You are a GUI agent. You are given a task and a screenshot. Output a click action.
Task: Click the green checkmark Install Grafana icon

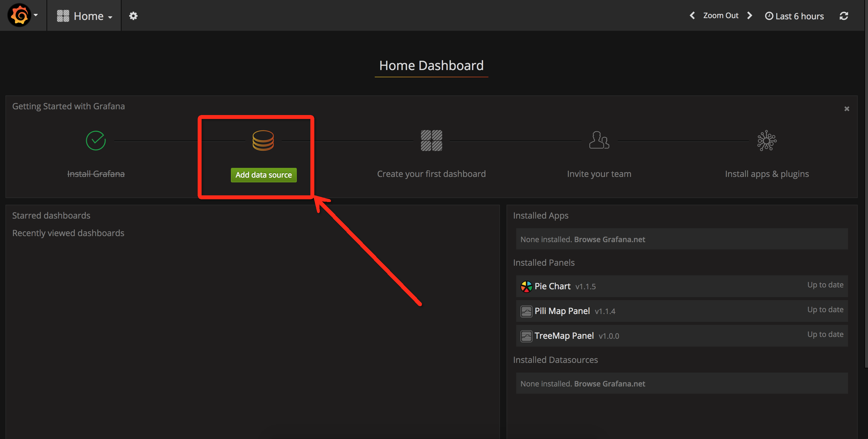point(96,140)
